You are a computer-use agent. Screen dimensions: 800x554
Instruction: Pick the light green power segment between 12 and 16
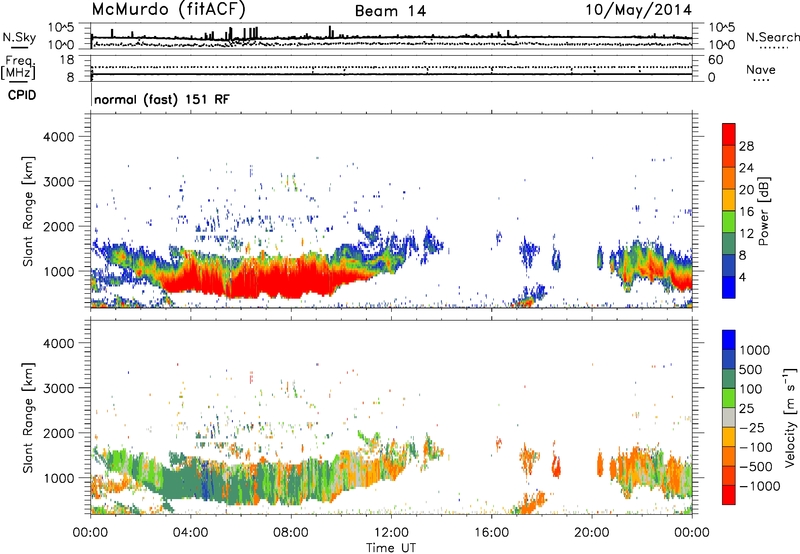tap(729, 222)
